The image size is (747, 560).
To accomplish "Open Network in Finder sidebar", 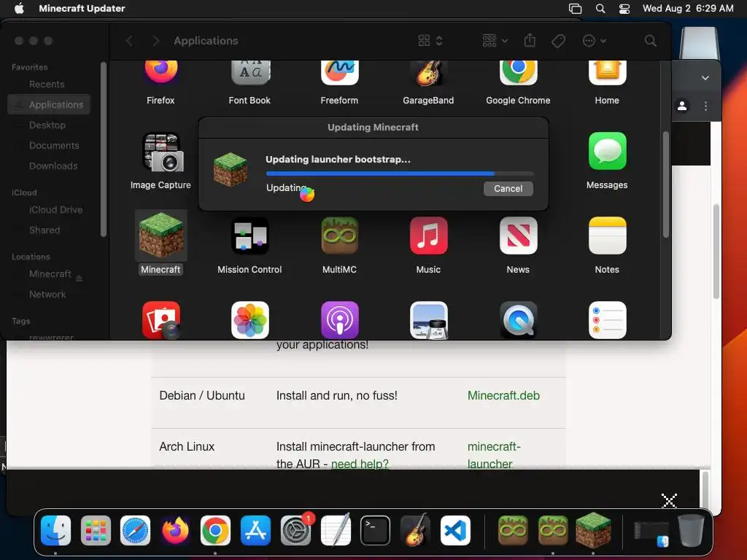I will pyautogui.click(x=49, y=295).
